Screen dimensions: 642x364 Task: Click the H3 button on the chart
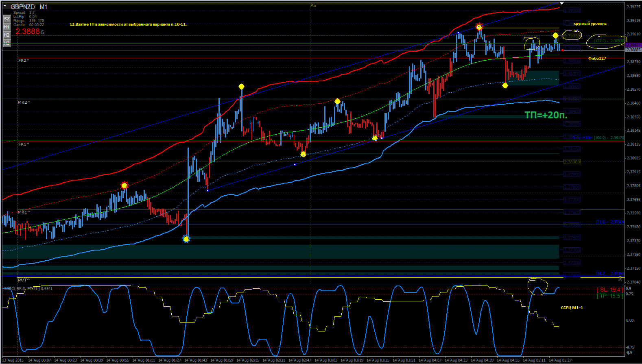click(7, 43)
